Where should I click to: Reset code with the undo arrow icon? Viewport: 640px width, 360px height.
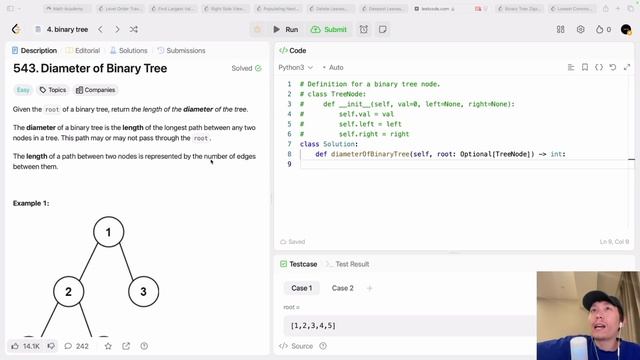[x=613, y=67]
